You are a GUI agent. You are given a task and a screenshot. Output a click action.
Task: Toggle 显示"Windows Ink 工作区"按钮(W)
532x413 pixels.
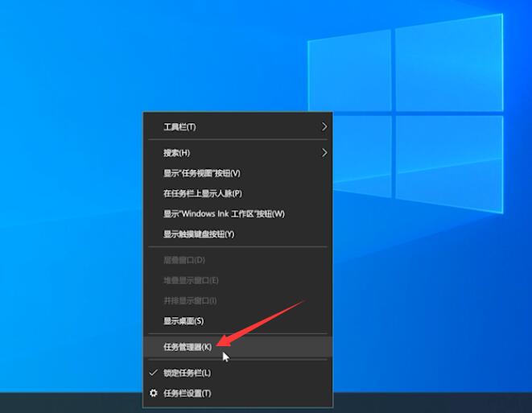tap(224, 213)
